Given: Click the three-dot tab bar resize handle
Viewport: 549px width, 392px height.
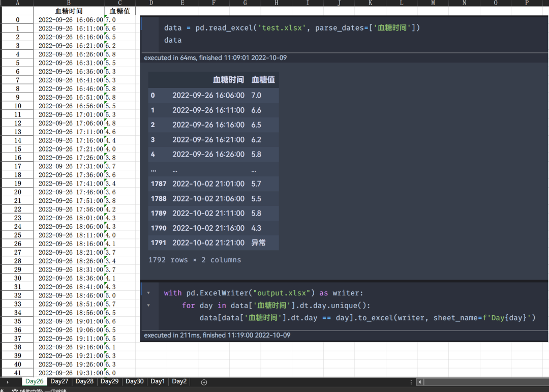Looking at the screenshot, I should pyautogui.click(x=411, y=382).
